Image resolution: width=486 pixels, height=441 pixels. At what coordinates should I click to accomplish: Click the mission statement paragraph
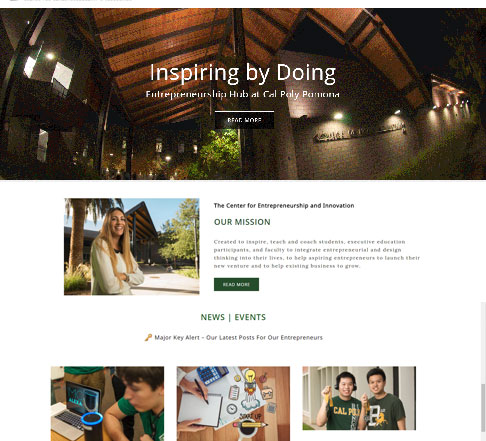pos(317,254)
